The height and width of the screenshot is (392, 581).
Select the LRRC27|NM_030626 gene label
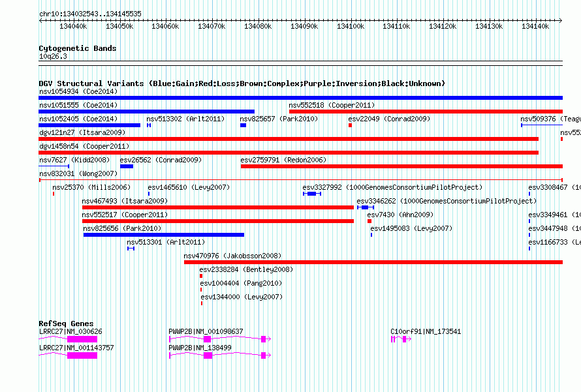tap(71, 331)
